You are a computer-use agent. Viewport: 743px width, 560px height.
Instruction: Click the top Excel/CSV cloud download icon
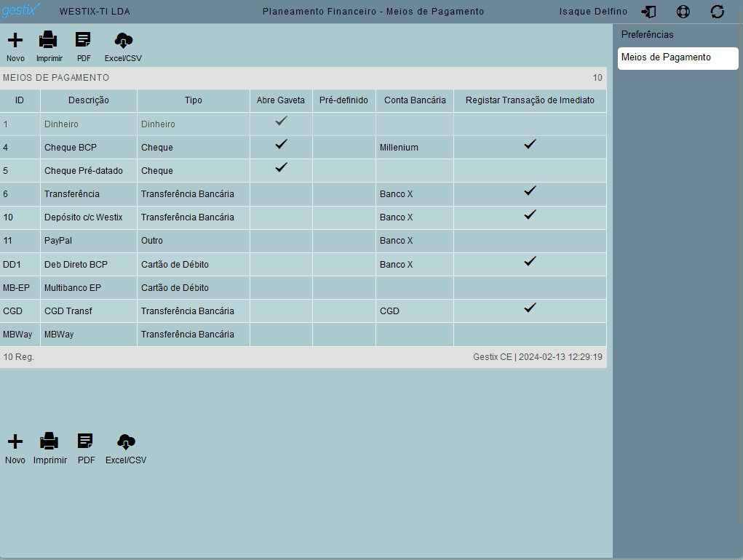(x=123, y=40)
